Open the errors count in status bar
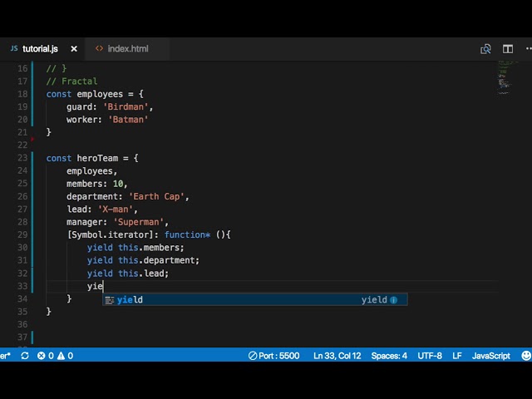 [x=46, y=356]
